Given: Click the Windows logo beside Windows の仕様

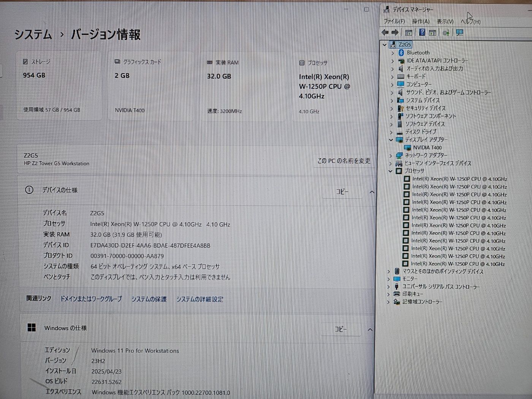Looking at the screenshot, I should pos(32,328).
